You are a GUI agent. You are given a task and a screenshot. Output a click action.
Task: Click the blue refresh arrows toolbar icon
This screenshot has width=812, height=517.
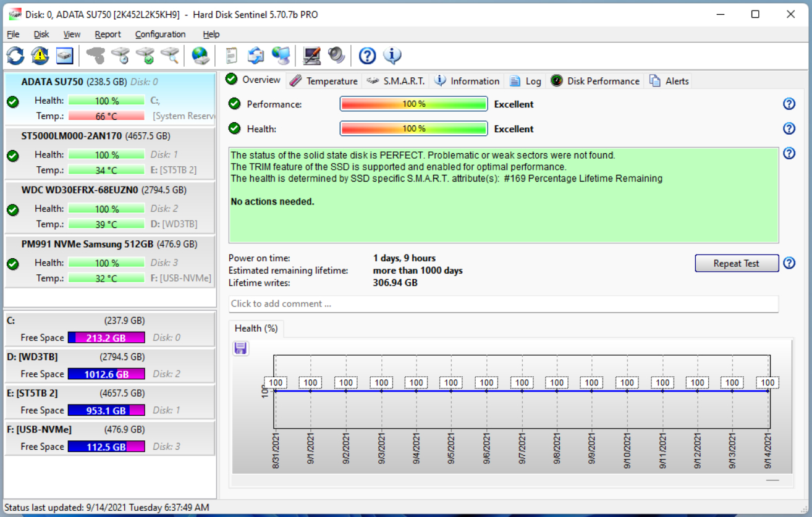click(x=15, y=56)
